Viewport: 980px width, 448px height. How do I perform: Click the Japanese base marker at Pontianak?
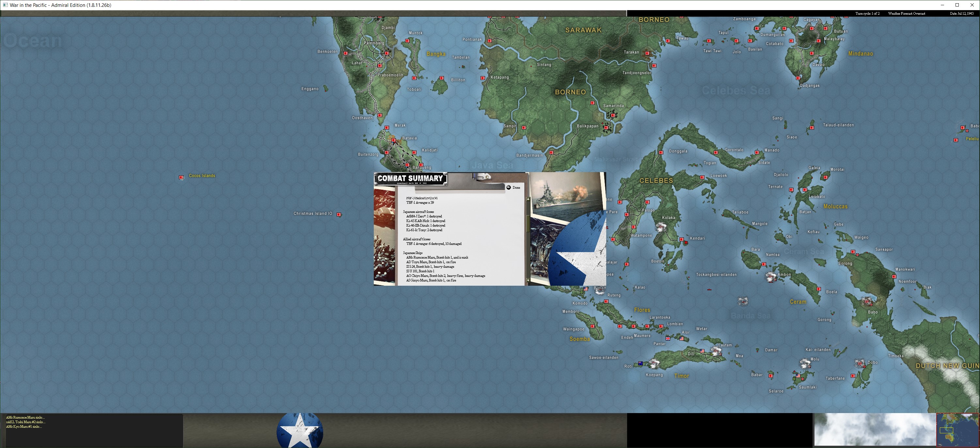490,41
